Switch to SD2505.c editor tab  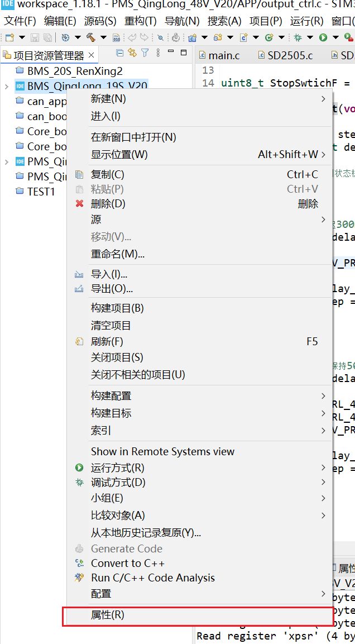(x=285, y=55)
